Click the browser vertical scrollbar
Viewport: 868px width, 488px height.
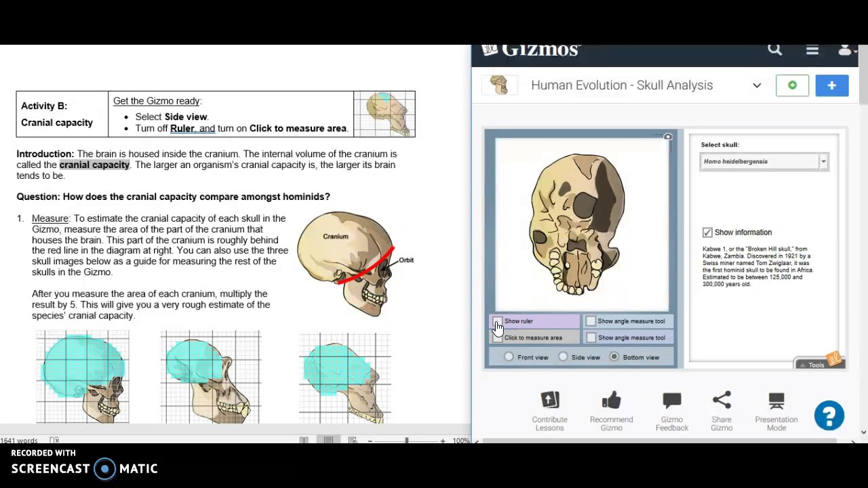coord(863,75)
